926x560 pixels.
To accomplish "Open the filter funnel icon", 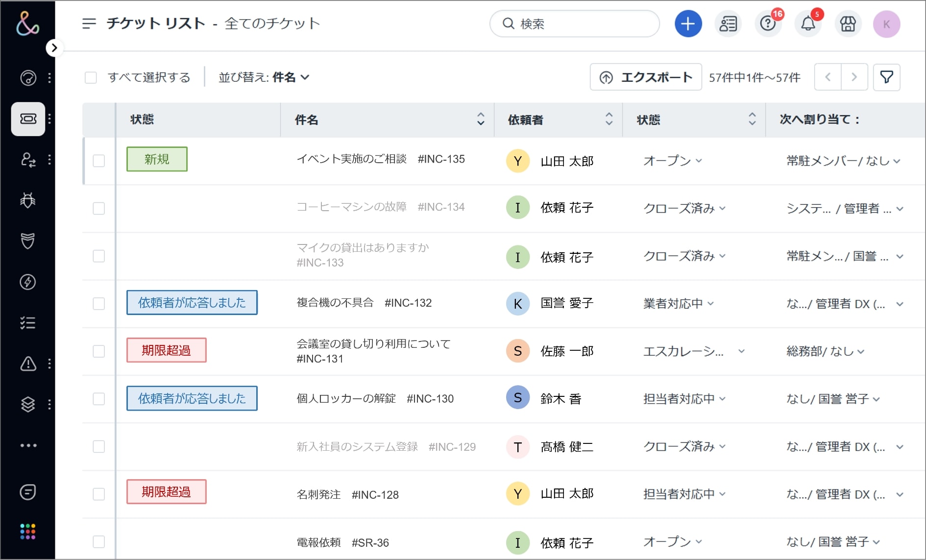I will coord(886,77).
